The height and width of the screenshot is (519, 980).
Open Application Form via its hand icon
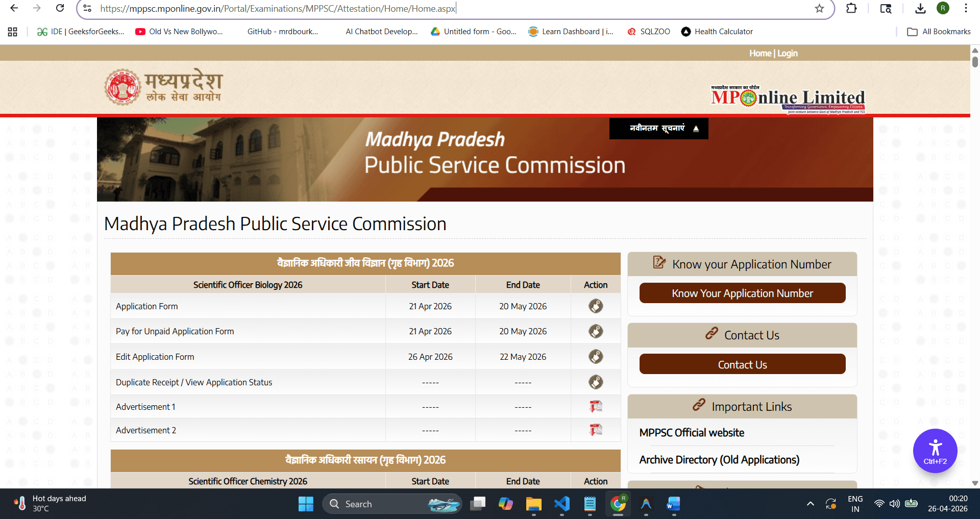pyautogui.click(x=596, y=306)
